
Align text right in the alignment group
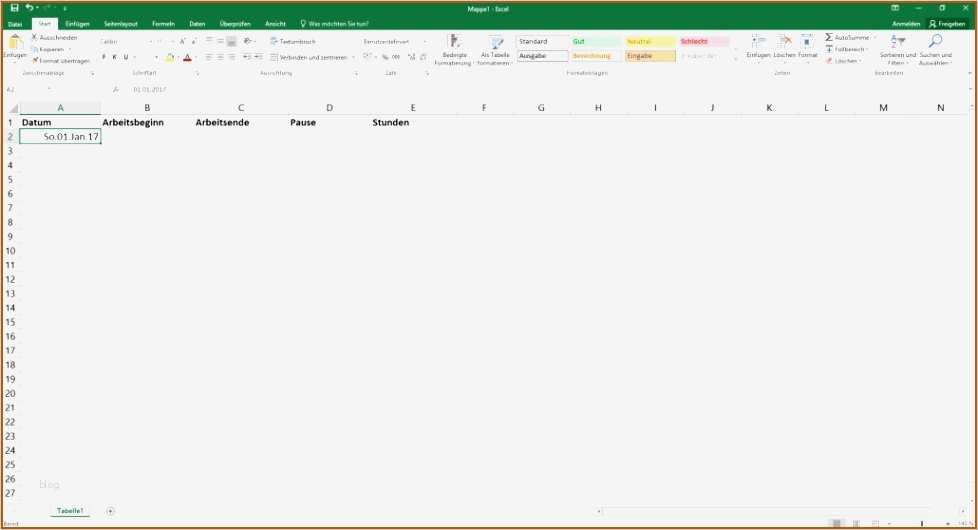(x=231, y=57)
